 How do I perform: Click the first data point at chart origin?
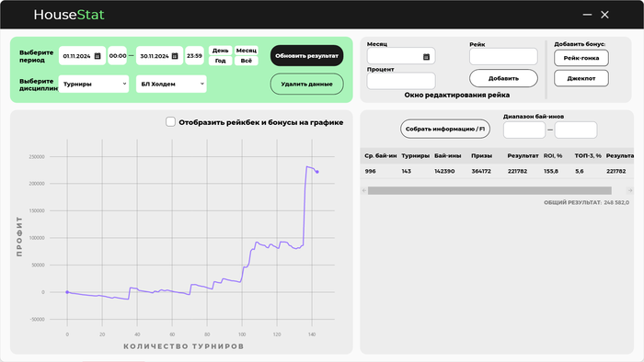pos(67,292)
